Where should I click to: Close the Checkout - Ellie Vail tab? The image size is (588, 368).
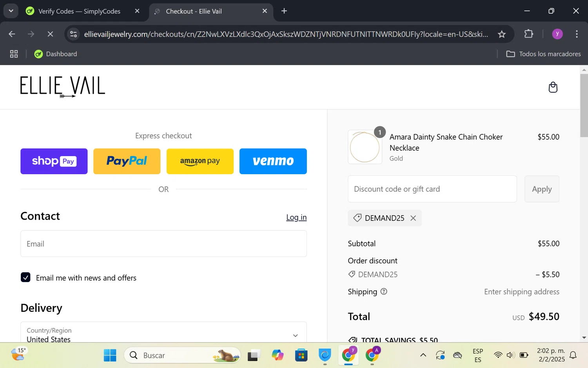pos(265,11)
